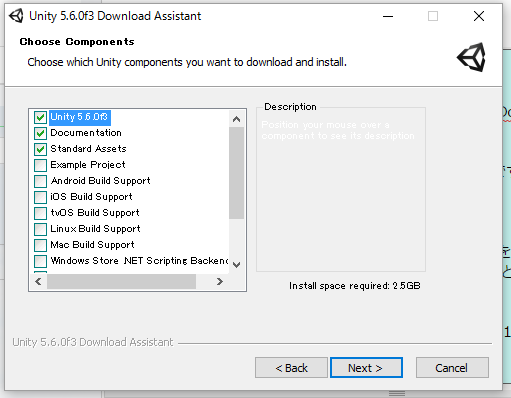Select the Linux Build Support label
Image resolution: width=511 pixels, height=398 pixels.
[95, 229]
